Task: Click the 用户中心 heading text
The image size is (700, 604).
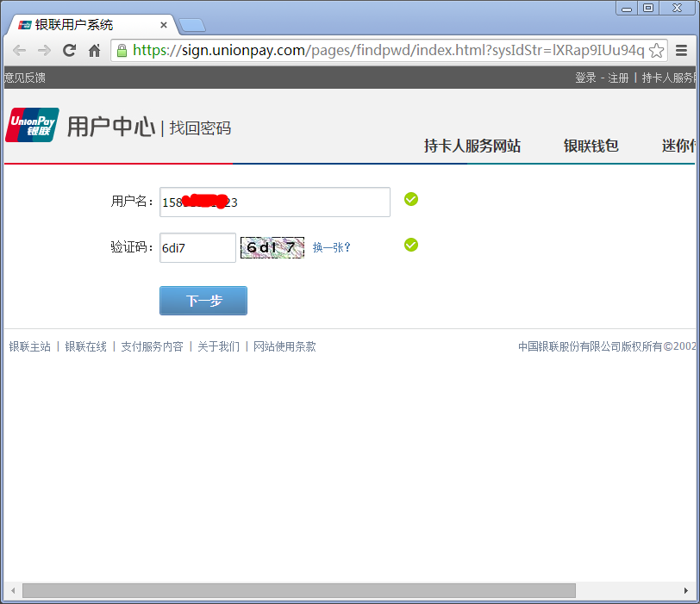Action: click(111, 127)
